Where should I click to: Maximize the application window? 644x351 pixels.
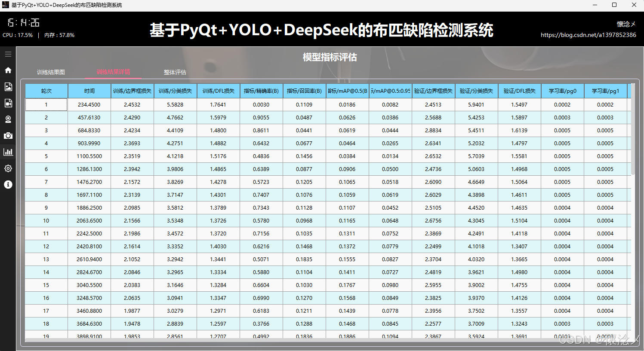tap(614, 5)
